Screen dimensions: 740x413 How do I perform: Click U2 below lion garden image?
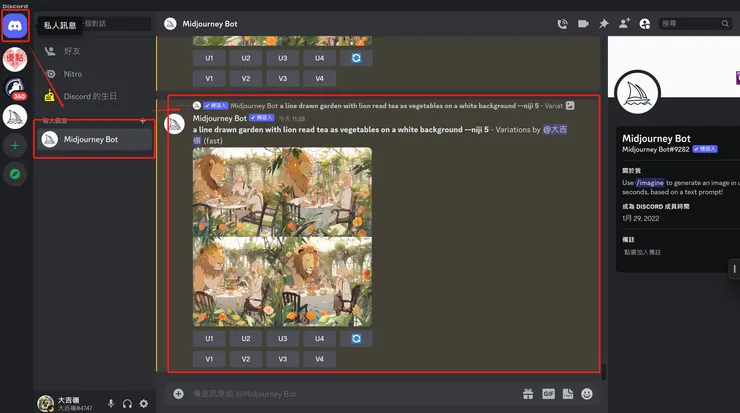coord(246,338)
